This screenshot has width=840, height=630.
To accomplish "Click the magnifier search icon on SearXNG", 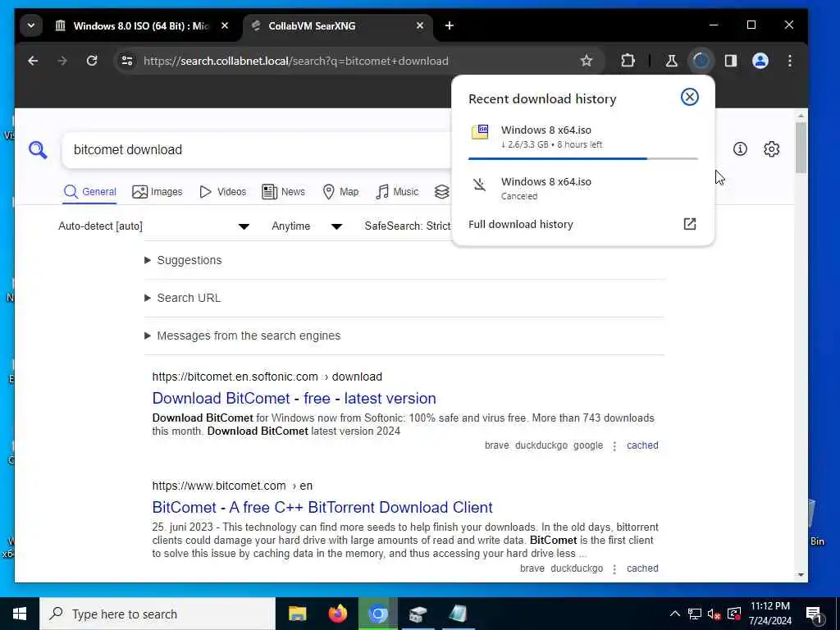I will coord(38,150).
